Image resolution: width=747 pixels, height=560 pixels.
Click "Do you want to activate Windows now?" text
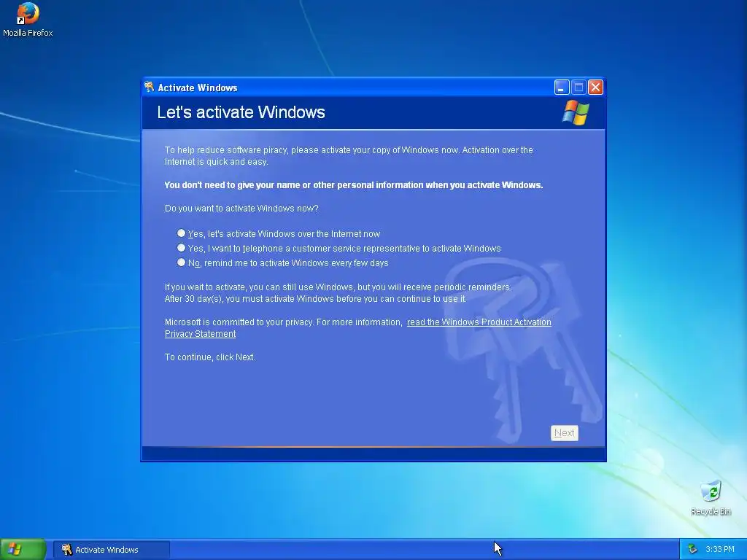pyautogui.click(x=241, y=209)
